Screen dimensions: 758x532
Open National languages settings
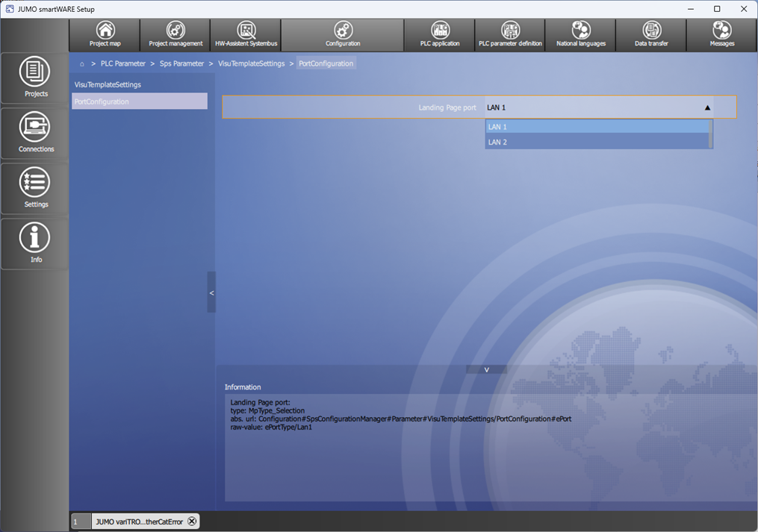pos(580,34)
